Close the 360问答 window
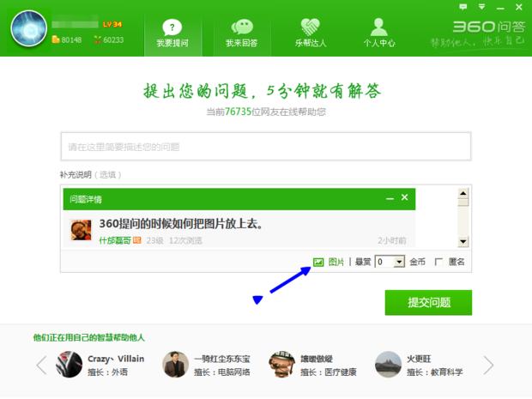Screen dimensions: 532x399 click(519, 7)
